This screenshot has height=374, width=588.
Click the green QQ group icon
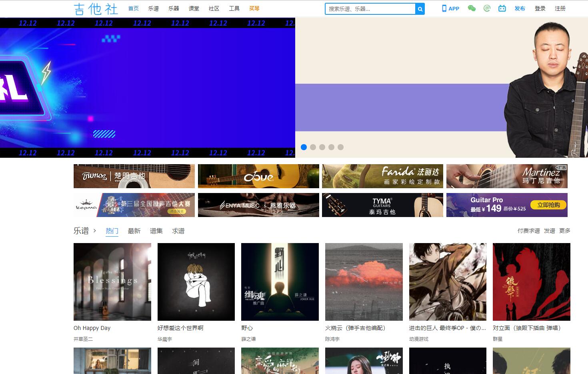(x=487, y=8)
